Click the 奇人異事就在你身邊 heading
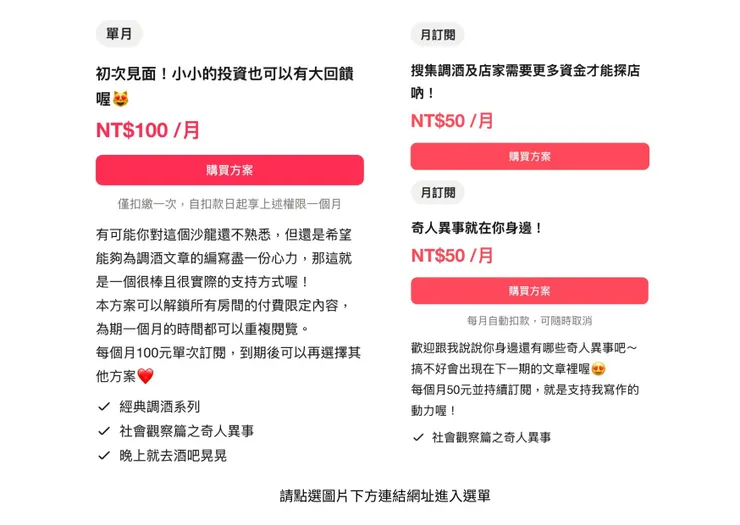Image resolution: width=740 pixels, height=525 pixels. click(477, 228)
